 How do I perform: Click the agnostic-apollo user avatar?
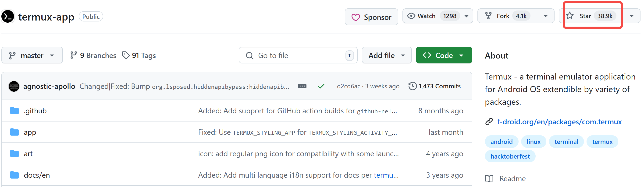pos(14,86)
